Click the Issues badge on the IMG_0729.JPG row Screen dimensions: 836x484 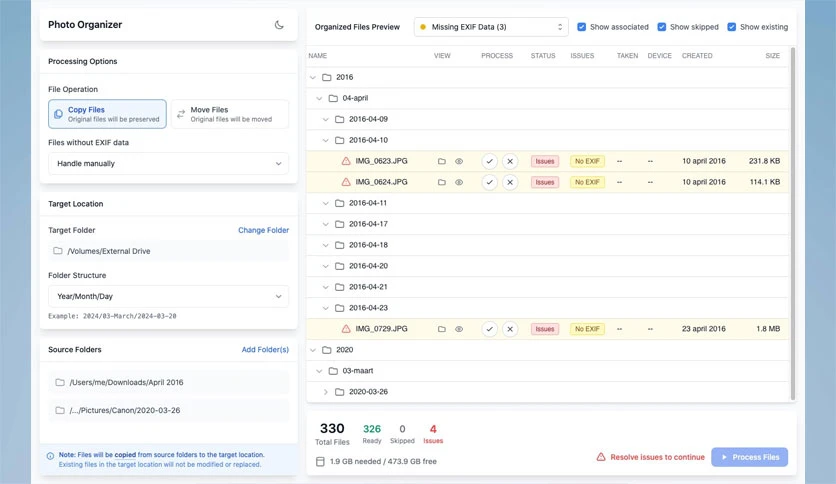[x=544, y=329]
